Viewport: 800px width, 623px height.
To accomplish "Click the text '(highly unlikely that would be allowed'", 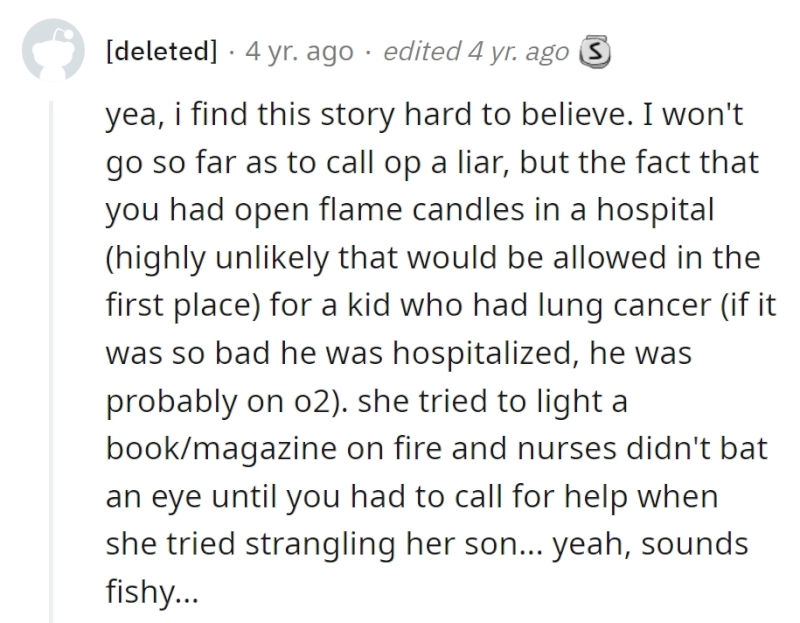I will point(386,257).
